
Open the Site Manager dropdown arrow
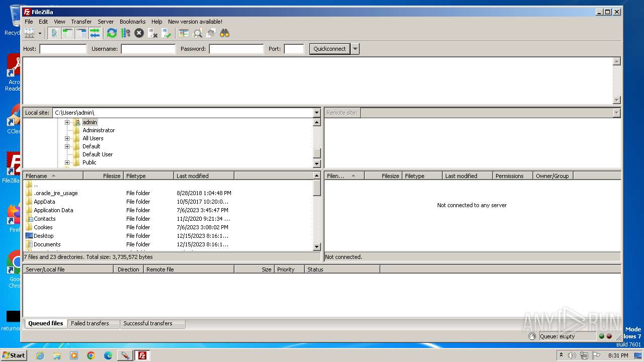40,33
